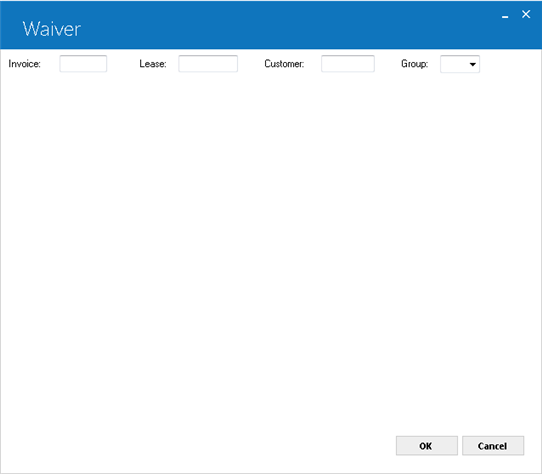
Task: Place cursor in Invoice number box
Action: pos(83,64)
